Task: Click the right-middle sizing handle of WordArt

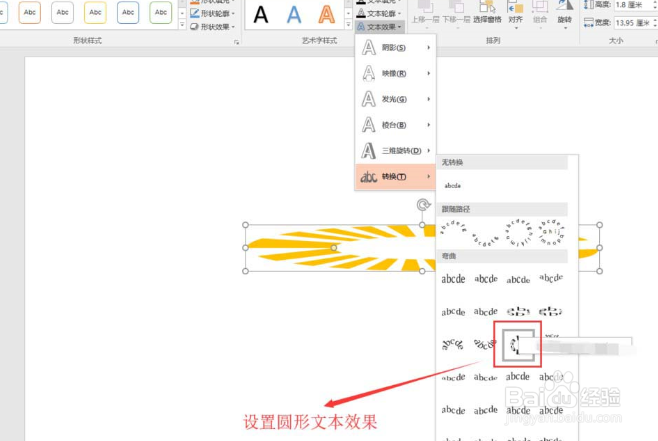Action: coord(600,248)
